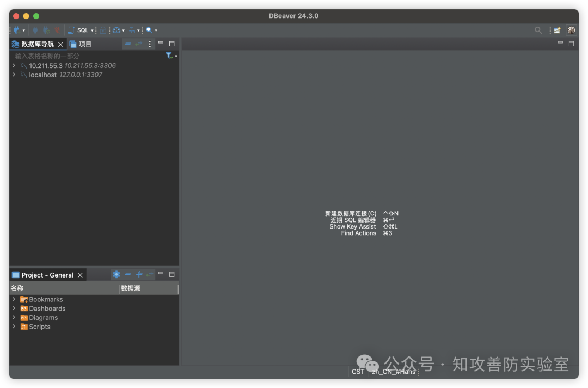Click the 输入表格名称的一部分 filter field
Viewport: 588px width, 388px height.
click(88, 56)
